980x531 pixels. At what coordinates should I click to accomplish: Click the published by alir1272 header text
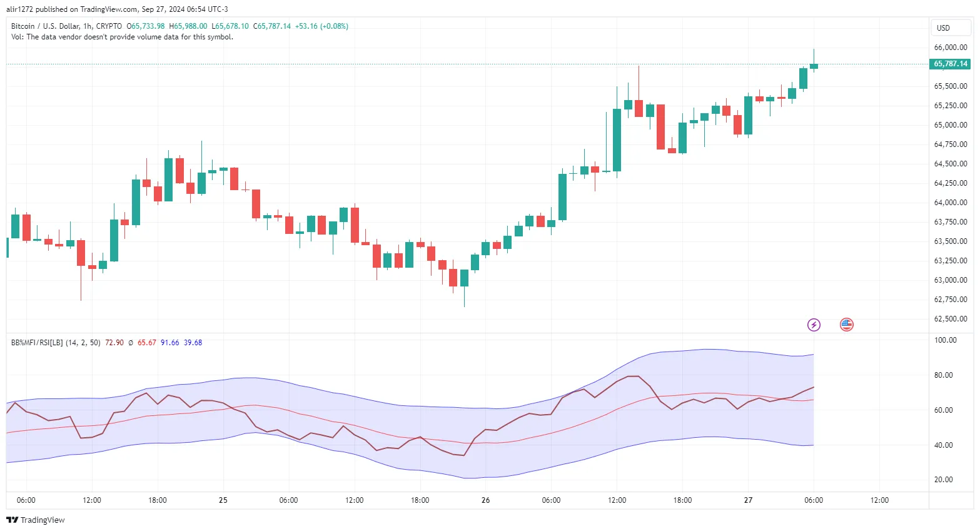click(x=117, y=9)
